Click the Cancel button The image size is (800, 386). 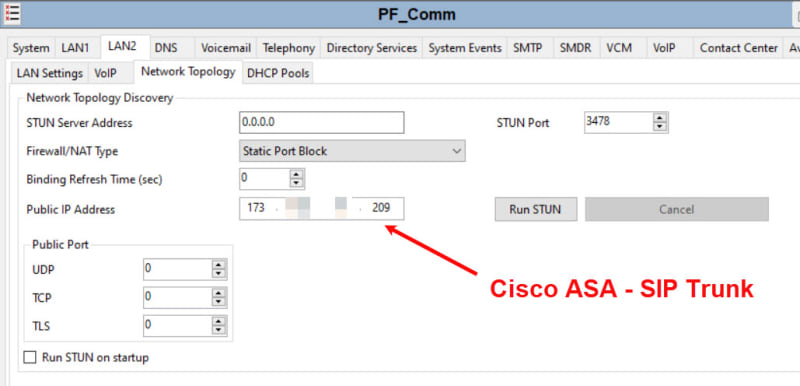tap(677, 209)
